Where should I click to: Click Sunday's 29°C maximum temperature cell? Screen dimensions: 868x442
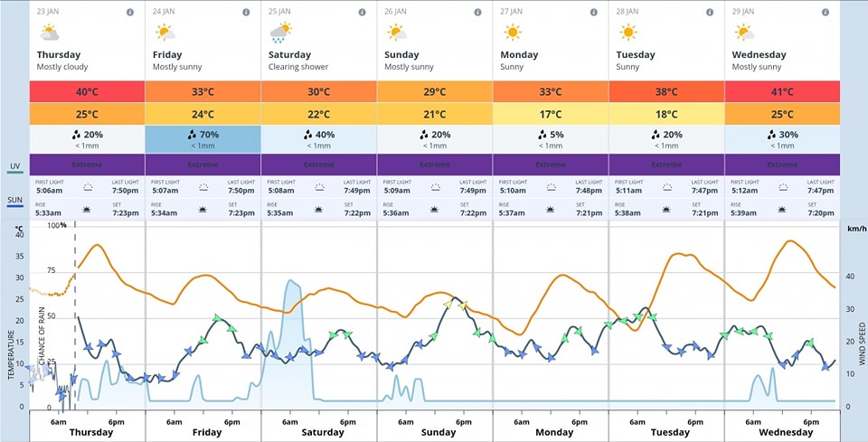(435, 92)
